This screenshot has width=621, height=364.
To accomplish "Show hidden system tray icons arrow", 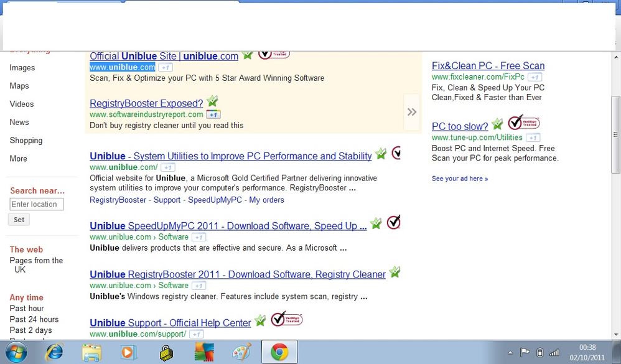I will coord(510,352).
